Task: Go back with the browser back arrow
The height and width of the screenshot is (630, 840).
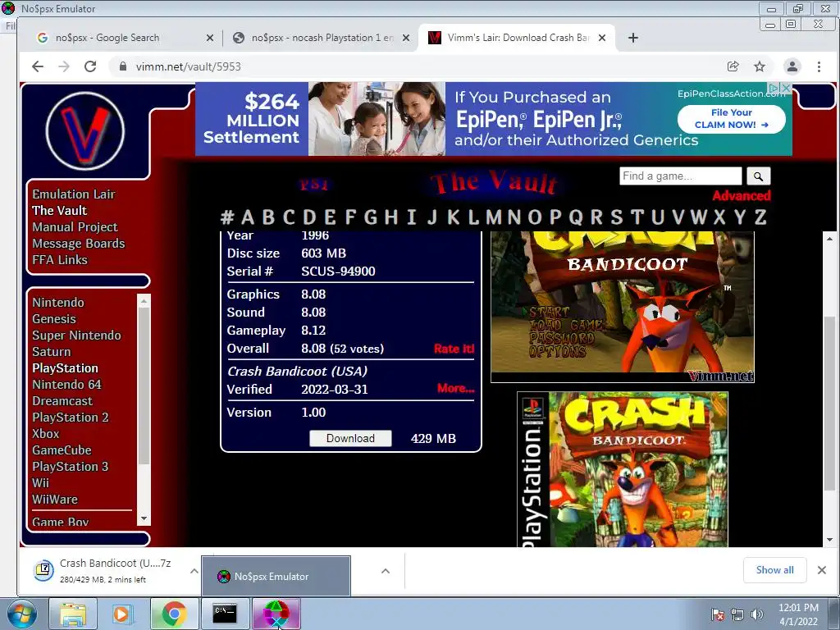Action: (38, 66)
